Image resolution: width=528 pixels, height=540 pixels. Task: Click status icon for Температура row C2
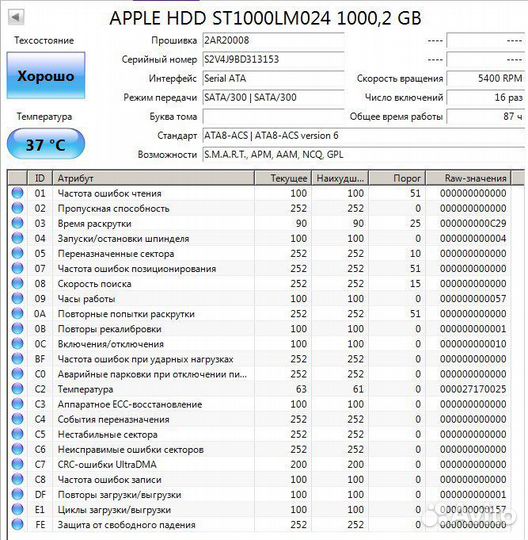[17, 389]
